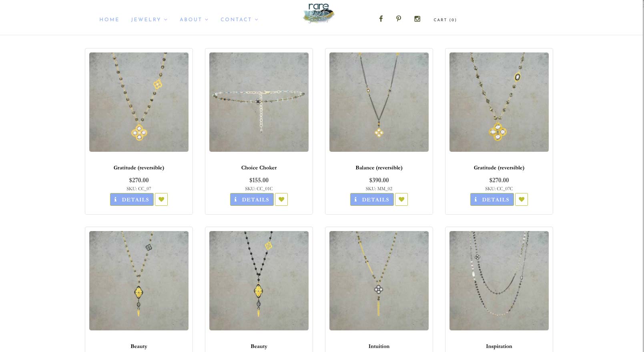This screenshot has width=644, height=352.
Task: Open details for Balance (reversible)
Action: [372, 199]
